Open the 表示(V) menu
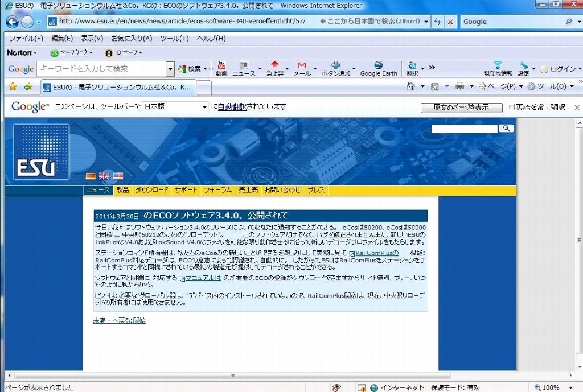Viewport: 583px width, 392px height. click(x=92, y=38)
